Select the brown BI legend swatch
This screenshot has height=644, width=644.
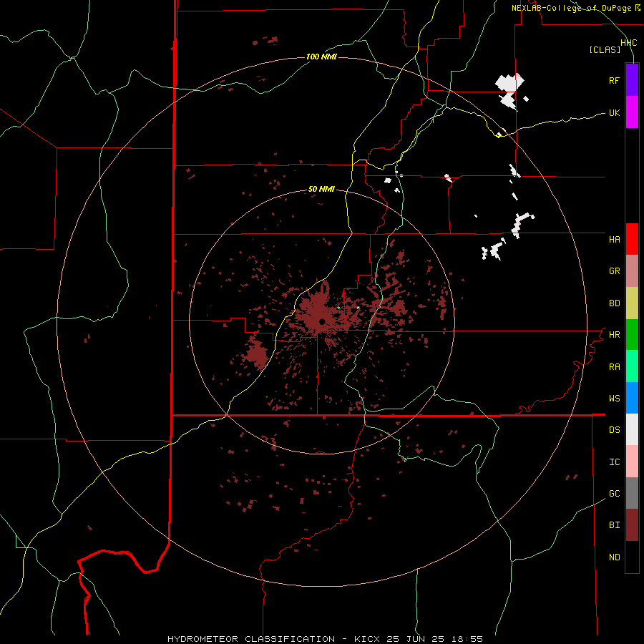pos(632,525)
